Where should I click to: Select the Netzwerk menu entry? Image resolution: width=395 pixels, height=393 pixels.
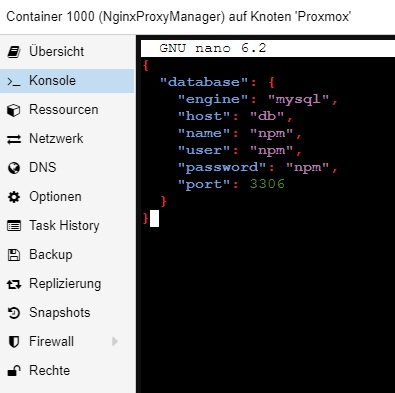pyautogui.click(x=67, y=139)
